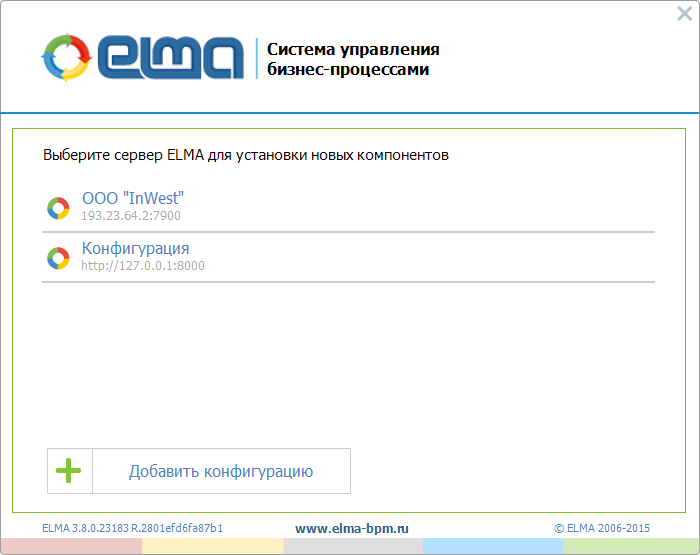Click the yellow segment of bottom color strip
700x555 pixels.
point(212,546)
